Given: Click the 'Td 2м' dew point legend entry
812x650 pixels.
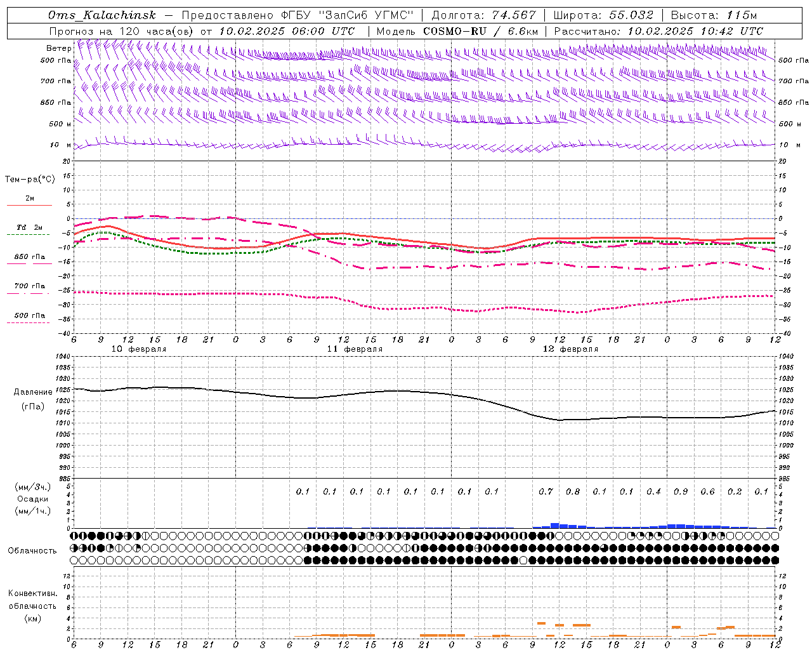Looking at the screenshot, I should pyautogui.click(x=30, y=227).
